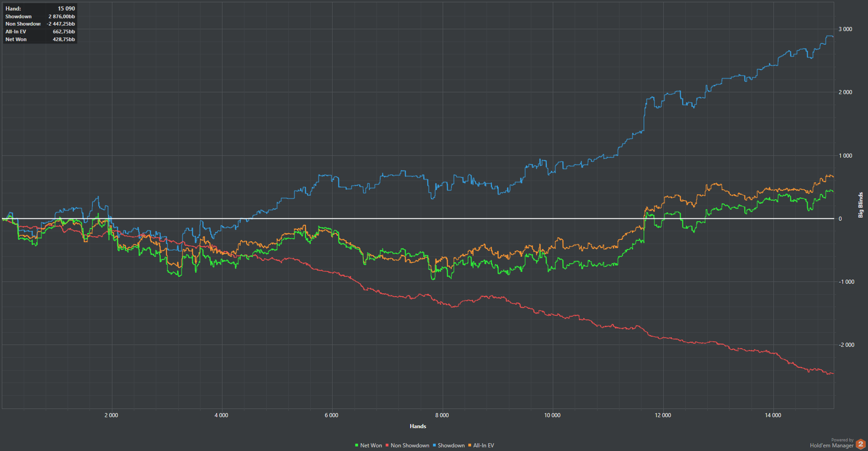Click the 'All-In EV' row label in the stats box
868x451 pixels.
[16, 32]
